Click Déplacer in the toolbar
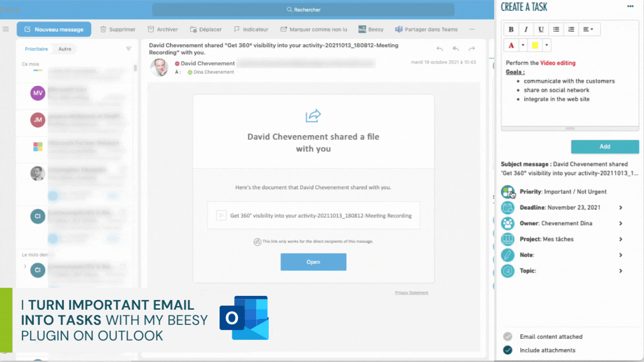Screen dimensions: 644x362 pyautogui.click(x=206, y=29)
